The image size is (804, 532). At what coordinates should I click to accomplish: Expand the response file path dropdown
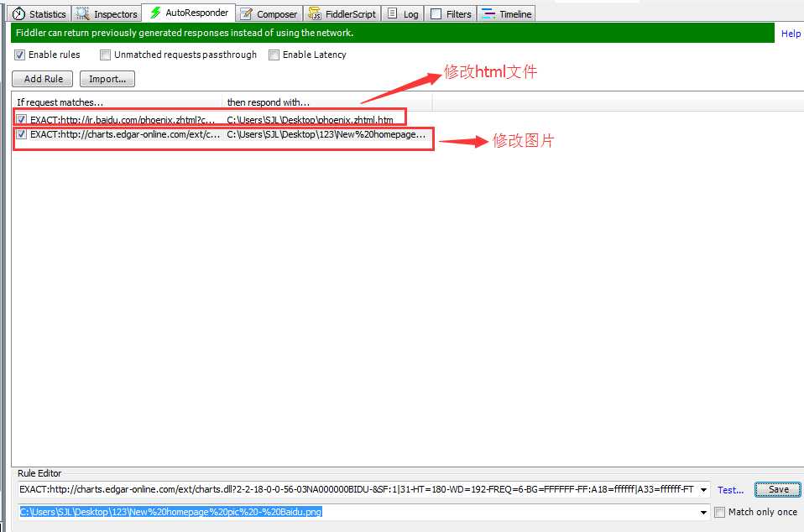coord(703,512)
